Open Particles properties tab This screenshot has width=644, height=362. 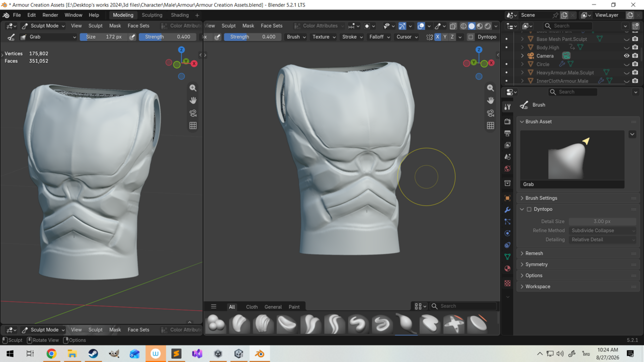click(507, 222)
